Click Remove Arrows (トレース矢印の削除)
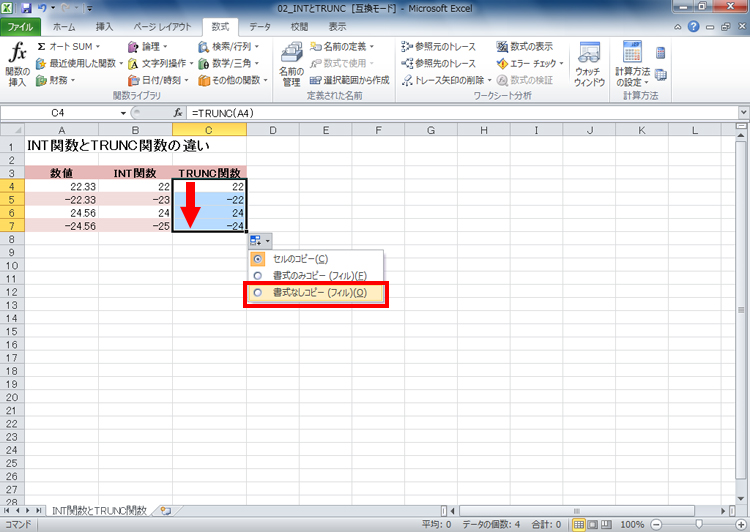 (442, 80)
